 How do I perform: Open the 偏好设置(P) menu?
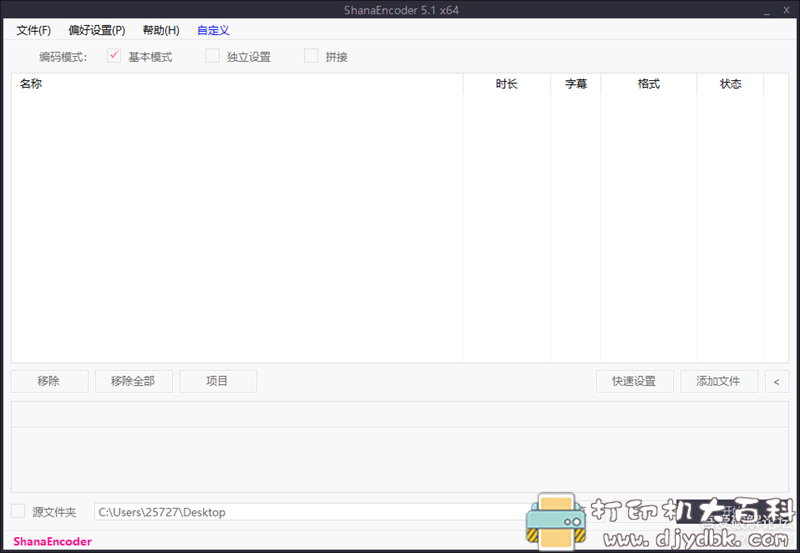click(96, 30)
